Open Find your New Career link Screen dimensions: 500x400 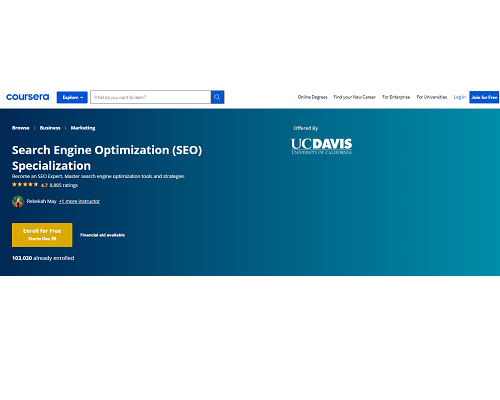pos(355,97)
